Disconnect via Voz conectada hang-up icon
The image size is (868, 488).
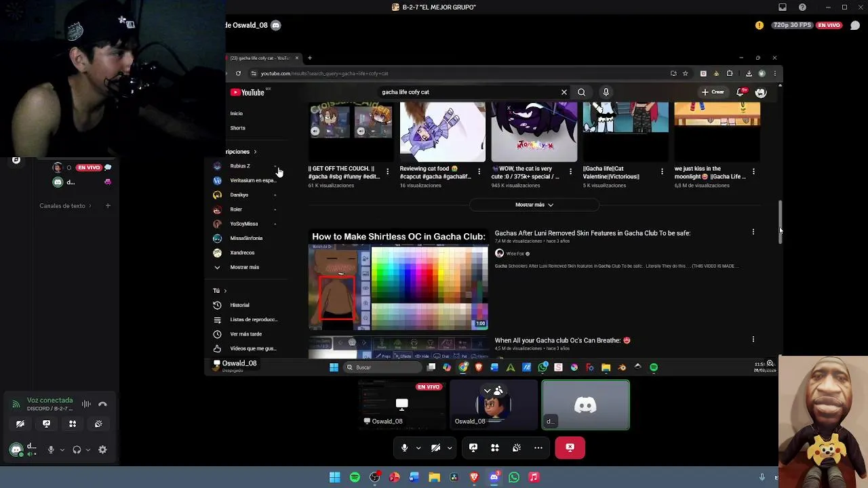[x=102, y=404]
